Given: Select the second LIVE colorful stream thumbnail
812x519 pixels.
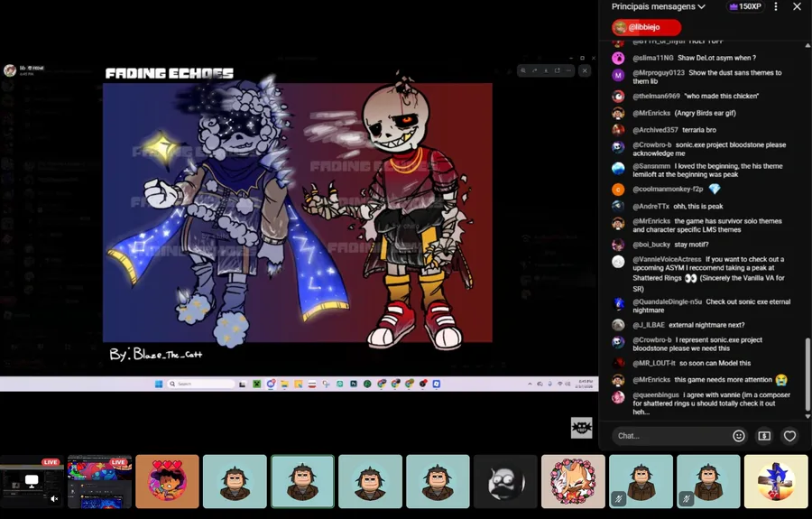Looking at the screenshot, I should point(99,482).
